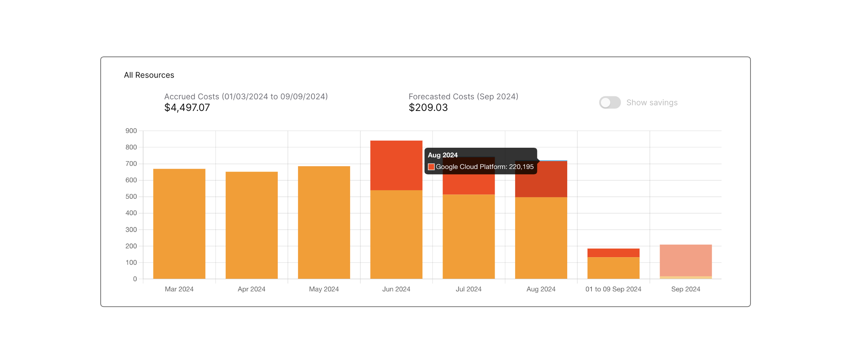Click the Apr 2024 axis label
868x363 pixels.
pos(251,289)
